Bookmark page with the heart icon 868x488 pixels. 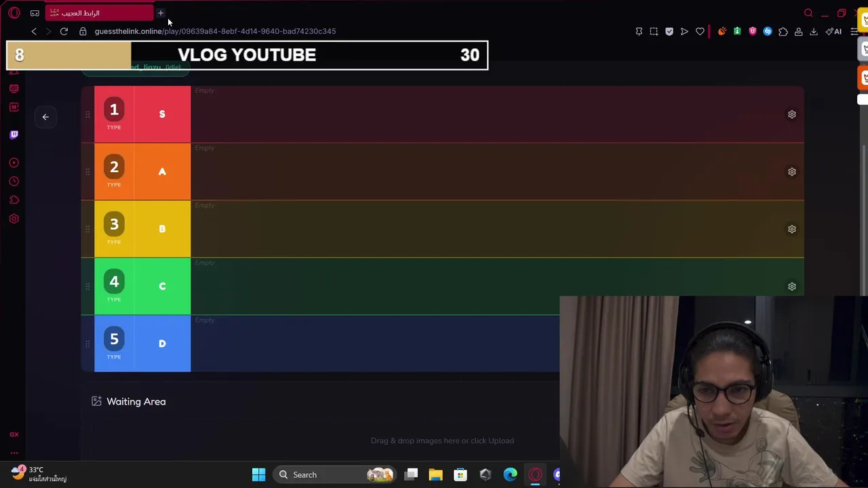click(700, 31)
